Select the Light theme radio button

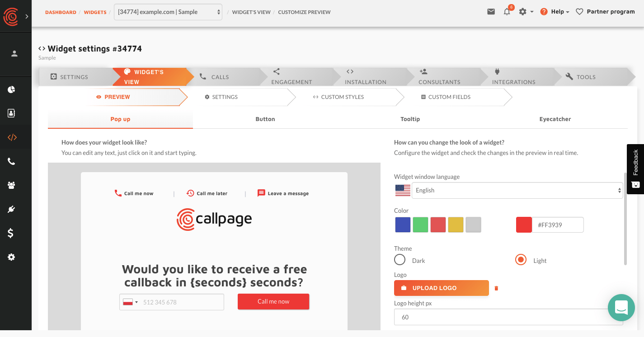click(521, 260)
